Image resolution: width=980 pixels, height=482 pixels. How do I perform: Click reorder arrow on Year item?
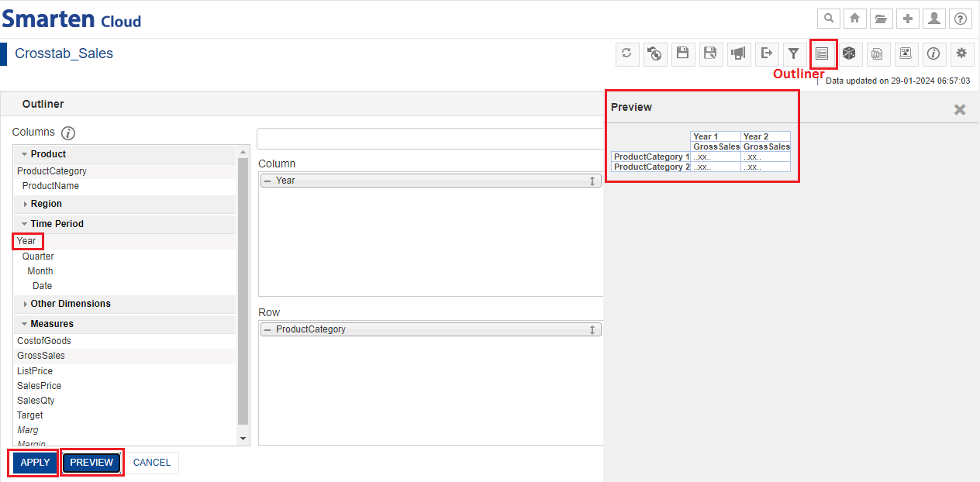592,181
